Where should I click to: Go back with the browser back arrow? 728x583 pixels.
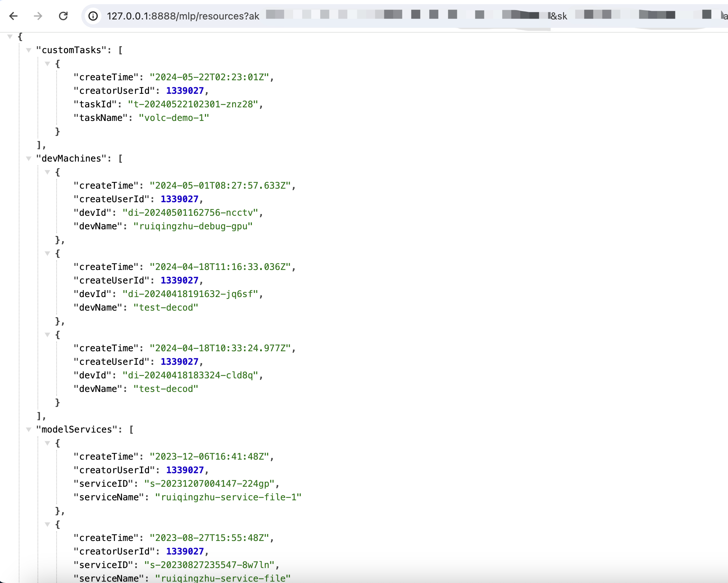click(14, 16)
